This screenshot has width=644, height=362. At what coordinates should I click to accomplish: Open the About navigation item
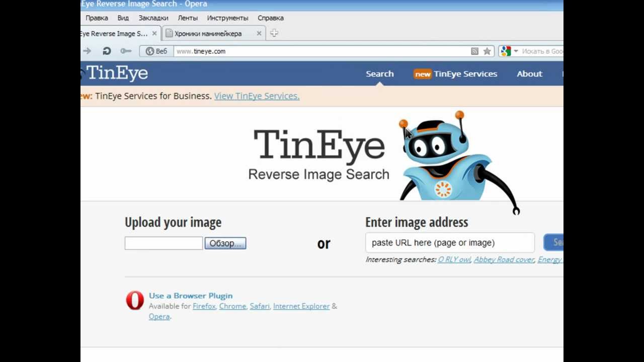click(x=529, y=74)
